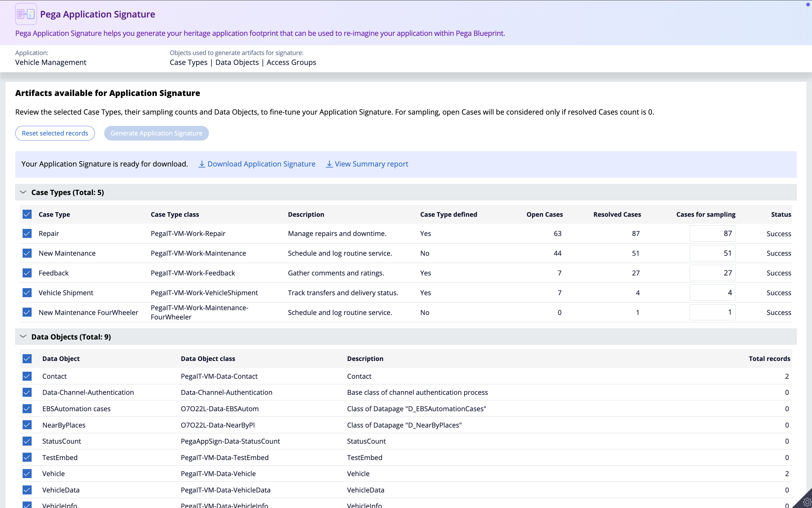
Task: Uncheck the NearByPlaces data object checkbox
Action: pyautogui.click(x=27, y=425)
